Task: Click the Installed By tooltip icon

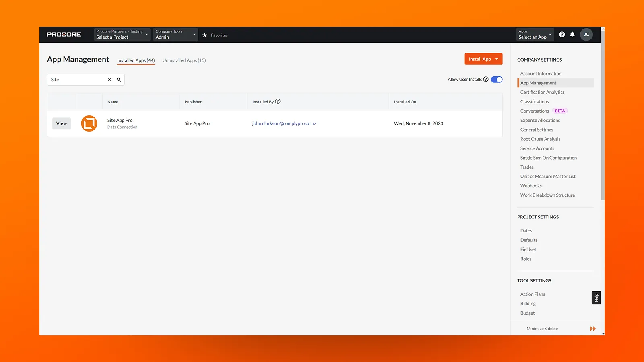Action: click(277, 101)
